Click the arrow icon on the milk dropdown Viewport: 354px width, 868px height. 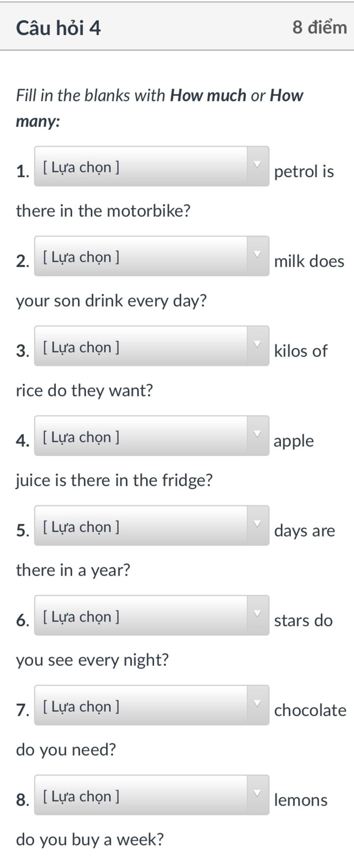(x=257, y=254)
